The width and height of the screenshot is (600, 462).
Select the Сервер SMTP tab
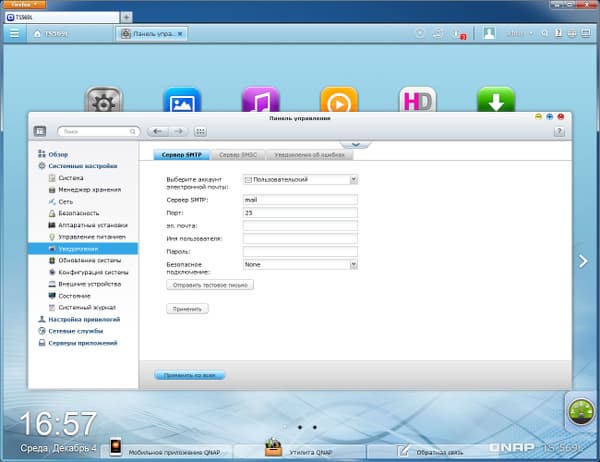coord(182,155)
